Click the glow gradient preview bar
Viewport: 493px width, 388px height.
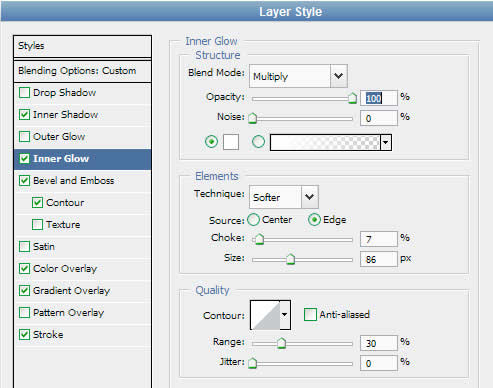point(325,143)
